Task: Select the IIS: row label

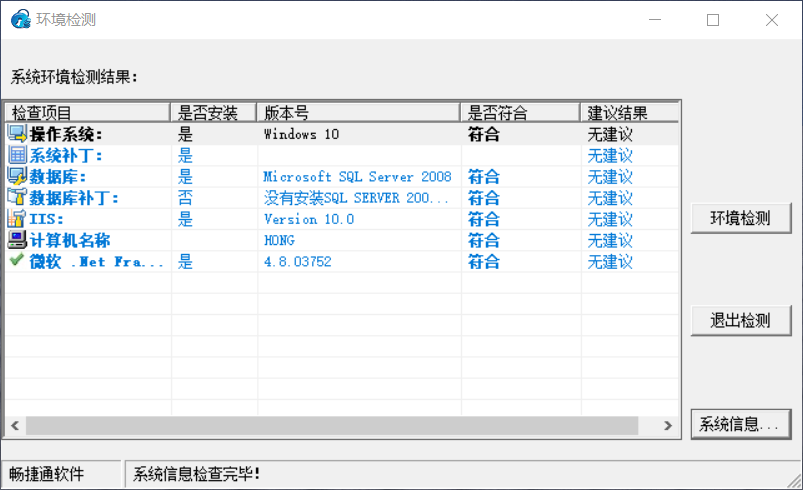Action: (x=46, y=220)
